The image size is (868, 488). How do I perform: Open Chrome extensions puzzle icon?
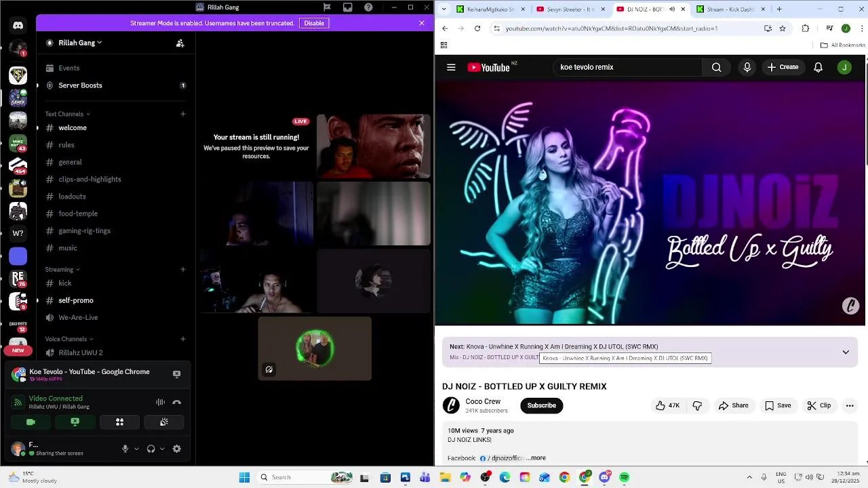pyautogui.click(x=806, y=28)
